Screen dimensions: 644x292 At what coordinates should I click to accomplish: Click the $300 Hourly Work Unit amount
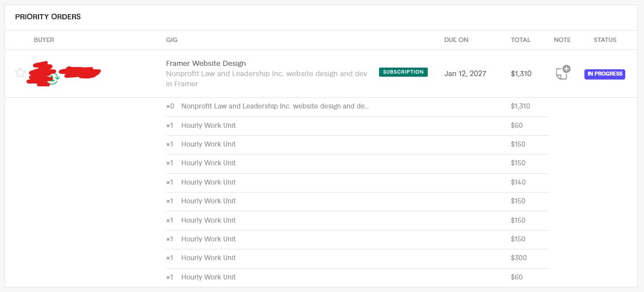point(519,258)
